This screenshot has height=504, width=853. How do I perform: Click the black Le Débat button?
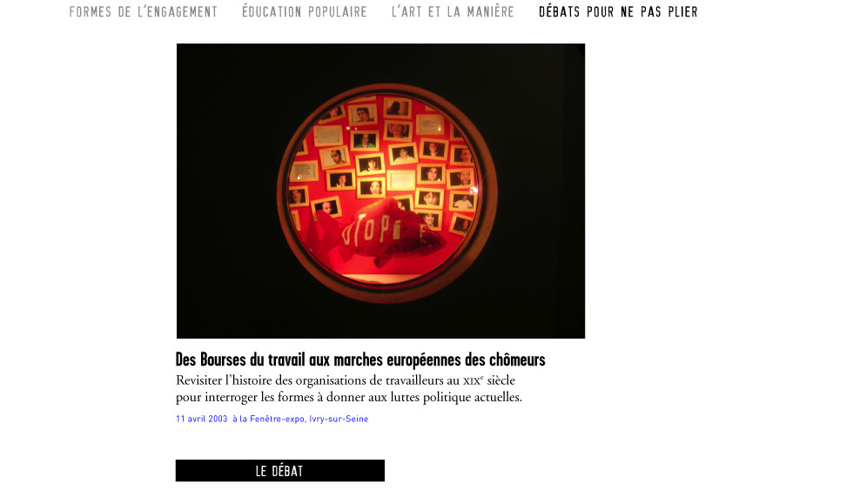279,470
